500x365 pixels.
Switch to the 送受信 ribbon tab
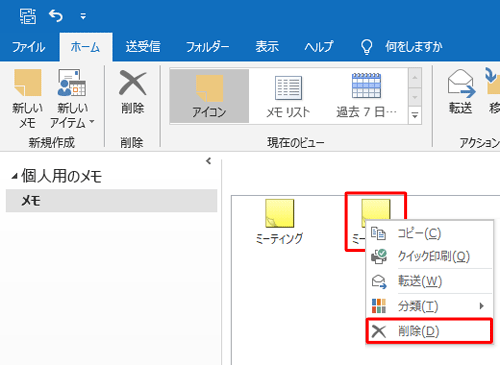tap(143, 47)
